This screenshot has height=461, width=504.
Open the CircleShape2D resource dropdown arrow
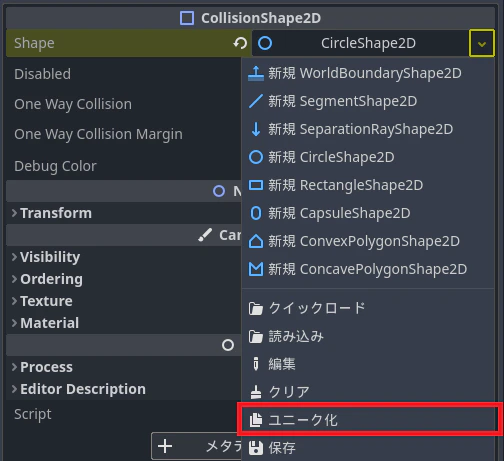click(x=481, y=43)
